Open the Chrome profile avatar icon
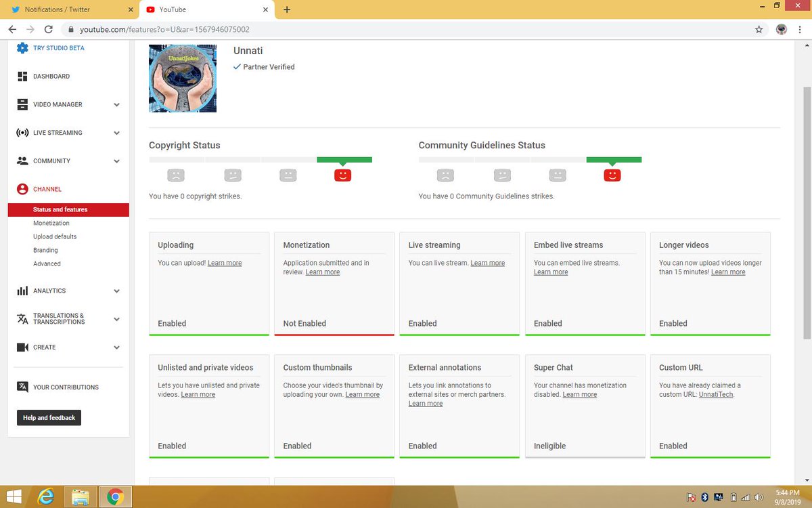The height and width of the screenshot is (508, 812). click(x=781, y=30)
